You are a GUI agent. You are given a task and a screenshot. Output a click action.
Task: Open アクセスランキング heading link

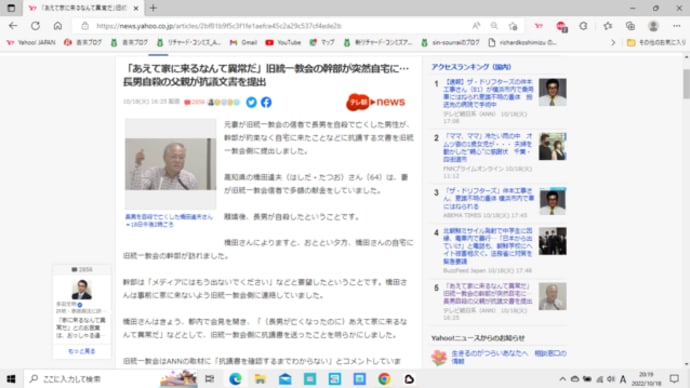click(x=471, y=67)
